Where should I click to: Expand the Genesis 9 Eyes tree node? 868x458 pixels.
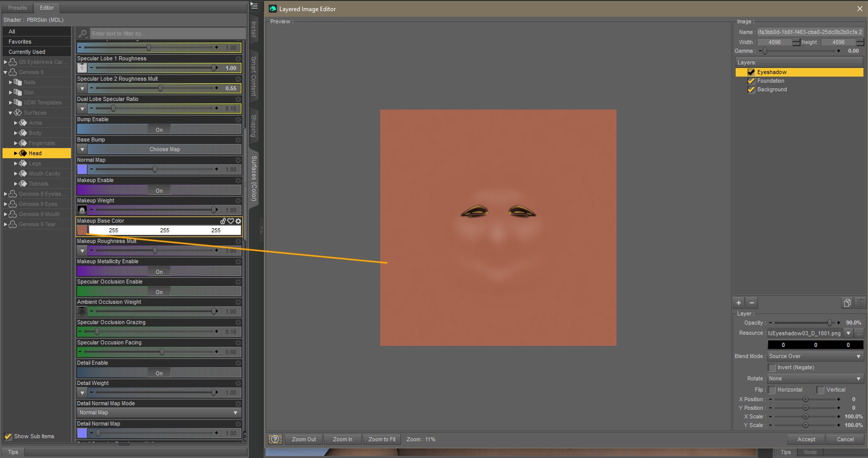(x=6, y=204)
